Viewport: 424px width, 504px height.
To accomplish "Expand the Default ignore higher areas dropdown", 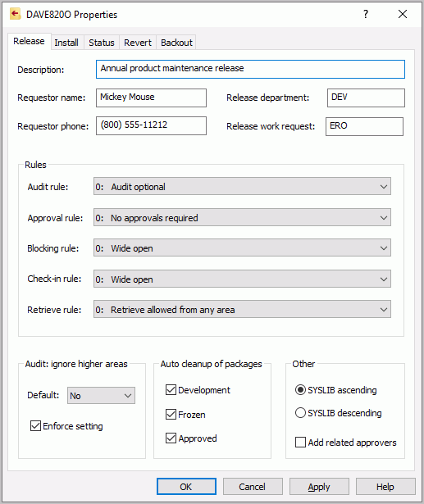I will [x=101, y=395].
